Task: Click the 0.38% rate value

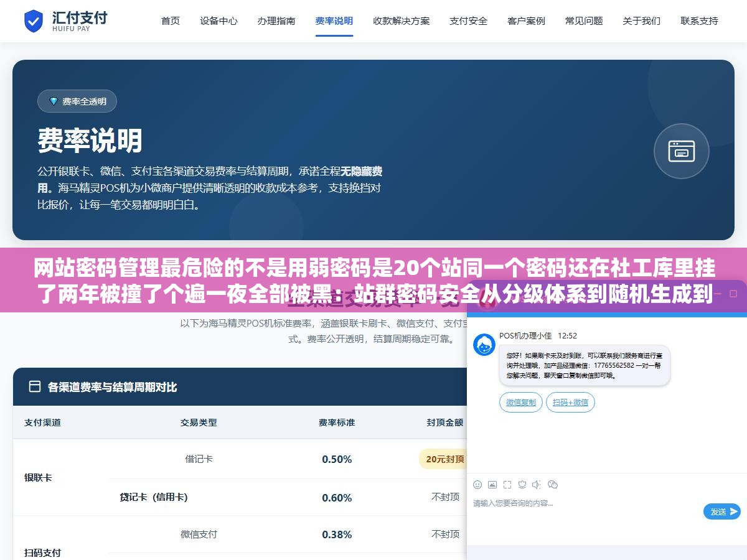Action: pyautogui.click(x=337, y=534)
